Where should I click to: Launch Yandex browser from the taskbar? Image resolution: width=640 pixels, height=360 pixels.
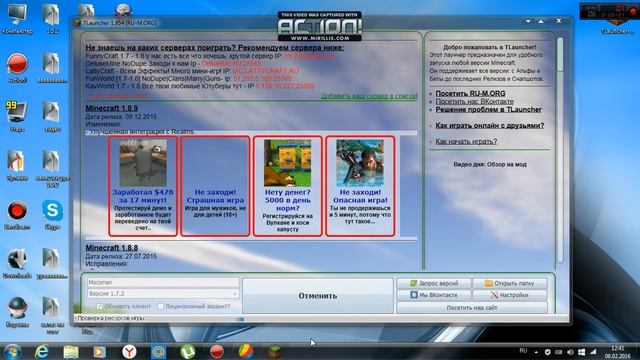tap(129, 351)
